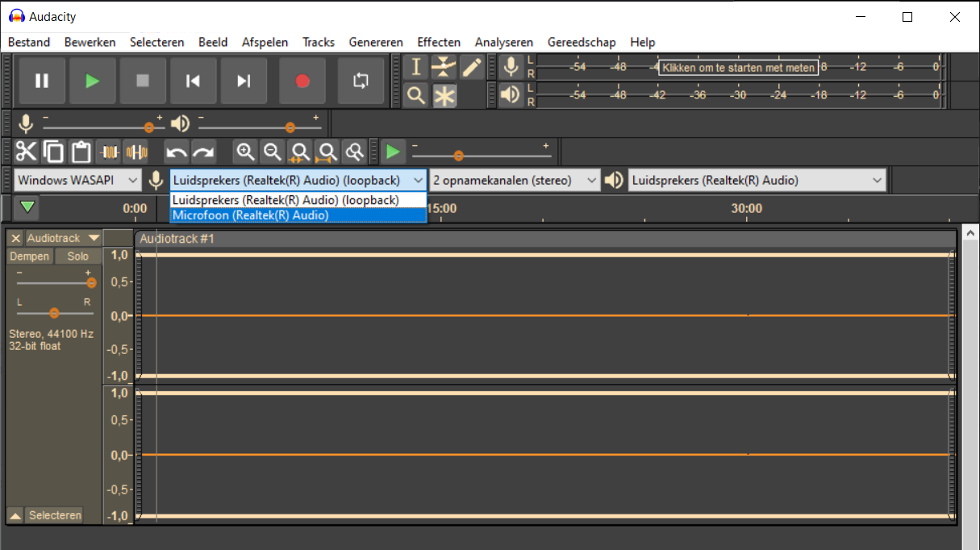The width and height of the screenshot is (980, 550).
Task: Open the Beeld menu
Action: [213, 42]
